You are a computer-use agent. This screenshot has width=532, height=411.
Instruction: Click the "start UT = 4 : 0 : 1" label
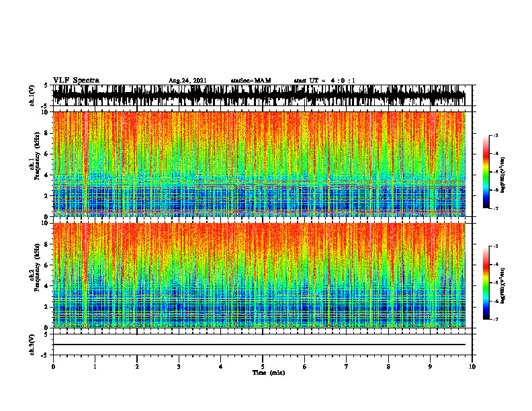[324, 81]
